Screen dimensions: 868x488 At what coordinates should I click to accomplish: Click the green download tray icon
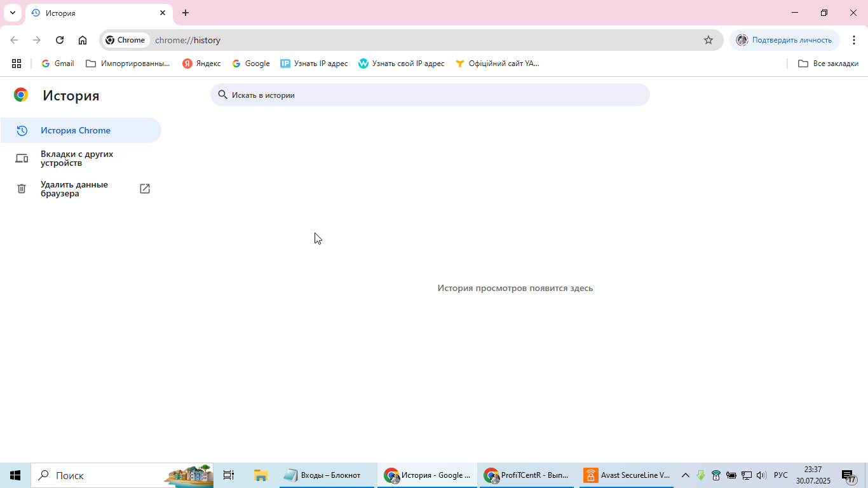701,475
